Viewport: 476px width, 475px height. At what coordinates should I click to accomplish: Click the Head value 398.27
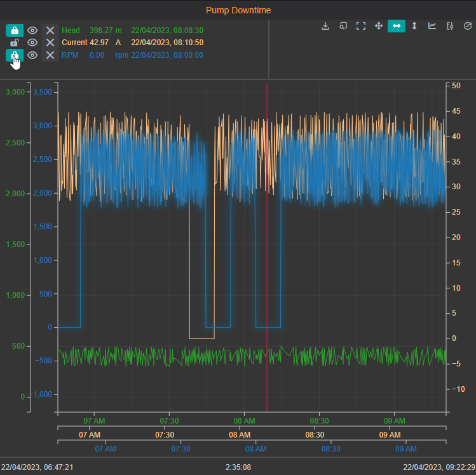101,30
